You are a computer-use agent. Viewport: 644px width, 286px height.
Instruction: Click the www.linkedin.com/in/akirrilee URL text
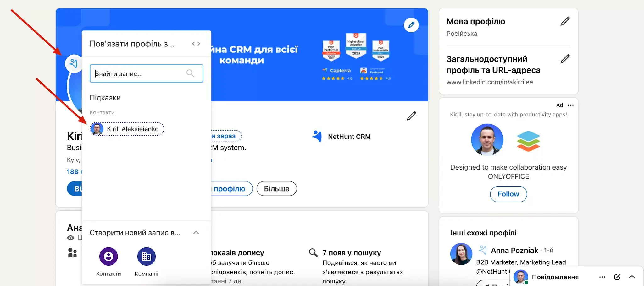490,82
